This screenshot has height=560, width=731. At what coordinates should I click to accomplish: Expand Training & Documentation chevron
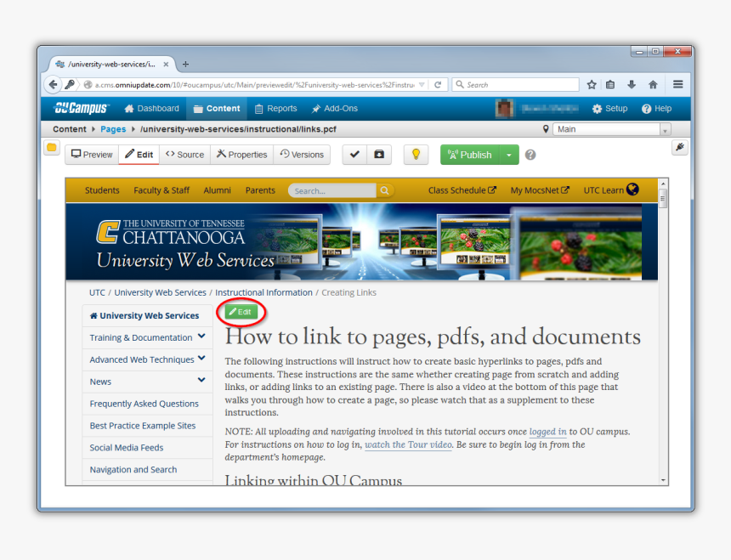[x=201, y=336]
